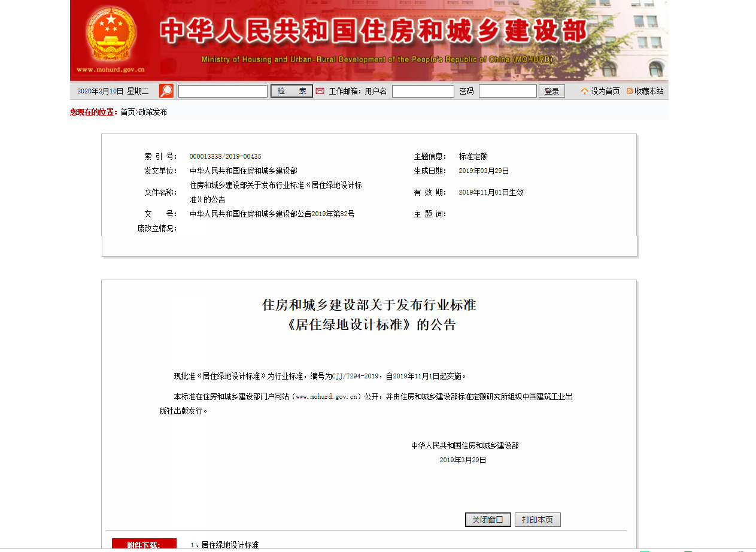Select the 设为首页 text link
The height and width of the screenshot is (552, 756).
(605, 91)
